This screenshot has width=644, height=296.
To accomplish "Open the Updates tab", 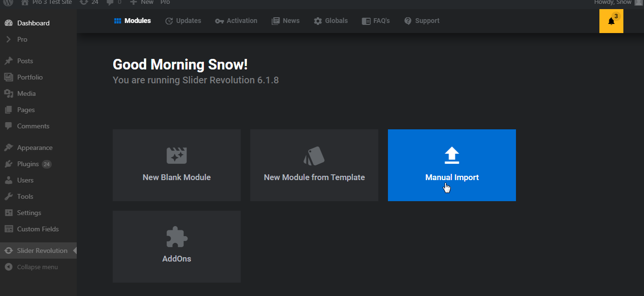I will click(183, 21).
